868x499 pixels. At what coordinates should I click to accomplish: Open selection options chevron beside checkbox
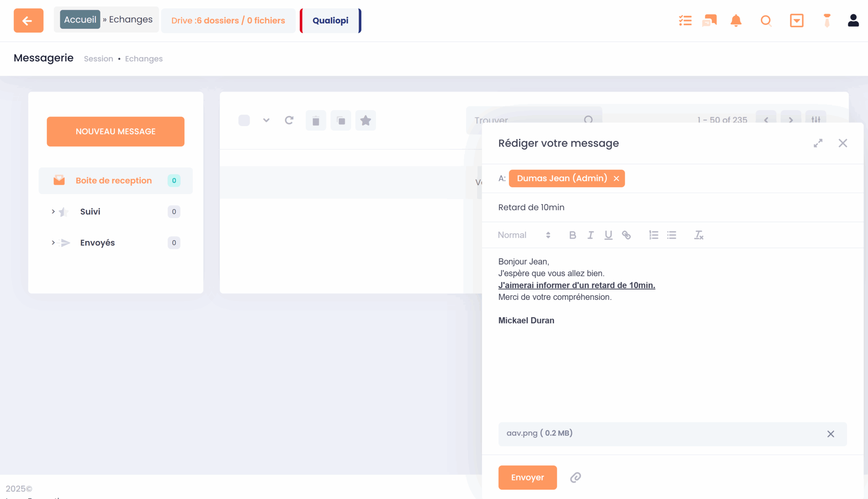[x=266, y=120]
